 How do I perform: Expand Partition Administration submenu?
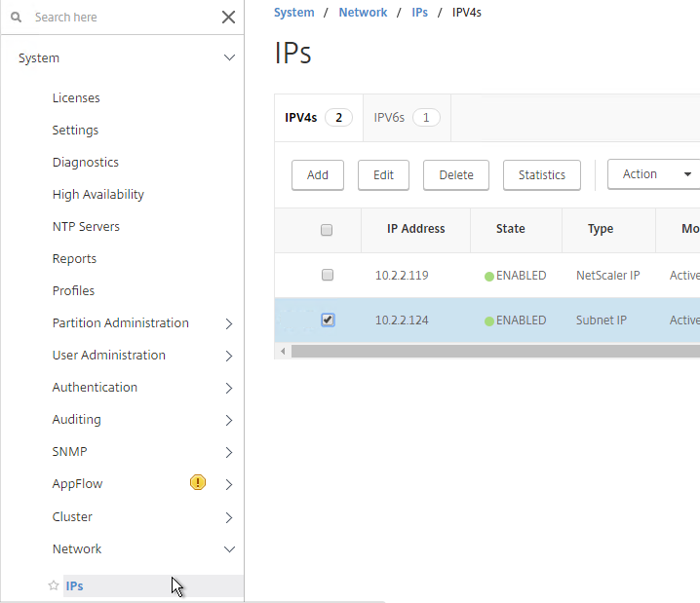pos(229,323)
